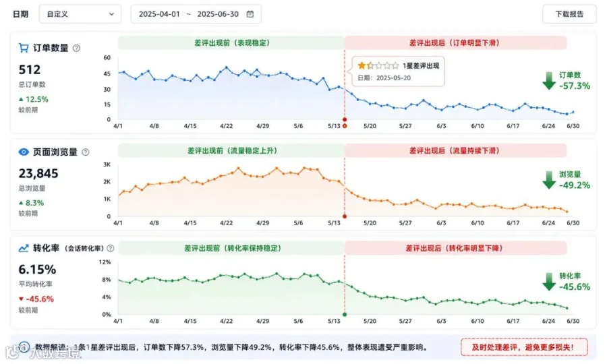Click the 及时处理差评，避免更多损失！ button
The width and height of the screenshot is (607, 364).
(524, 347)
